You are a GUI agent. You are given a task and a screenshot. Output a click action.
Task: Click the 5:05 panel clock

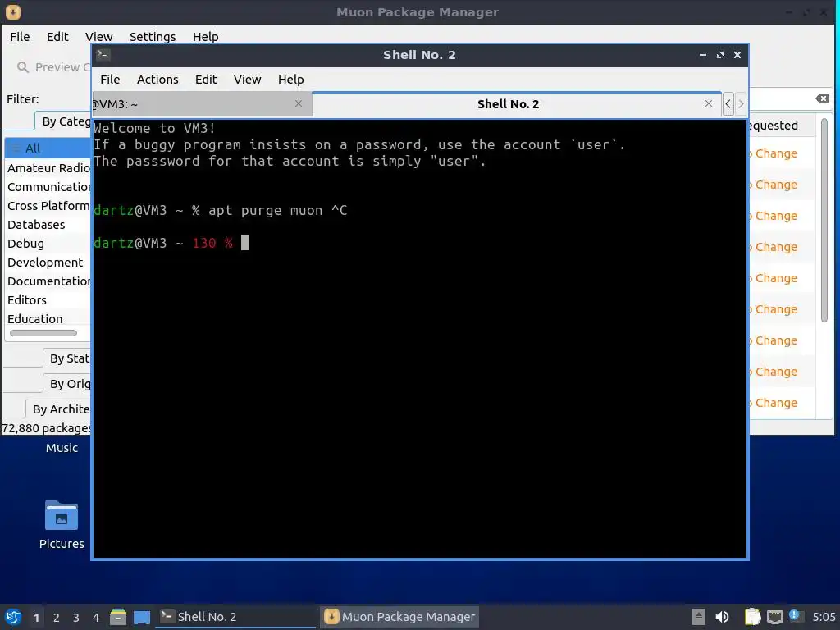(x=824, y=617)
